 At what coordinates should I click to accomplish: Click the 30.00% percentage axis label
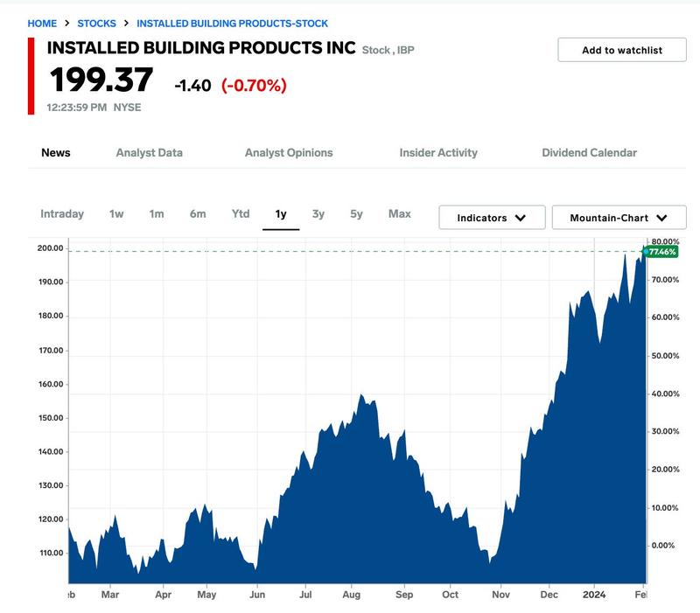(666, 431)
